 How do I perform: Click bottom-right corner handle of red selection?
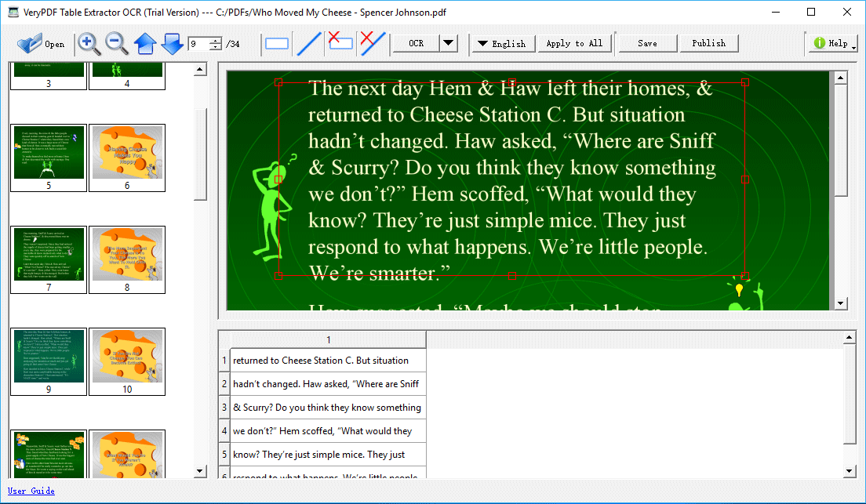pyautogui.click(x=745, y=275)
